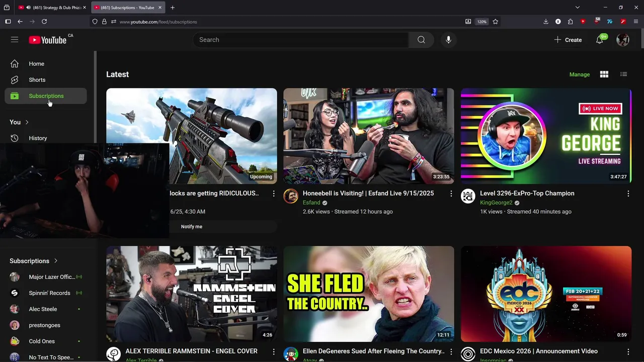Open prestongoes subscription channel
The height and width of the screenshot is (362, 644).
(x=46, y=325)
